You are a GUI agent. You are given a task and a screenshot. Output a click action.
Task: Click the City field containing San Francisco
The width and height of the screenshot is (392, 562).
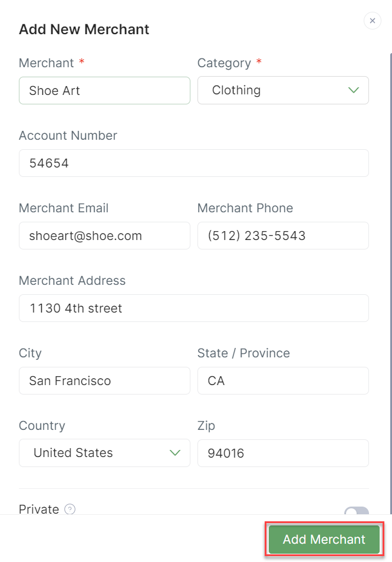104,381
